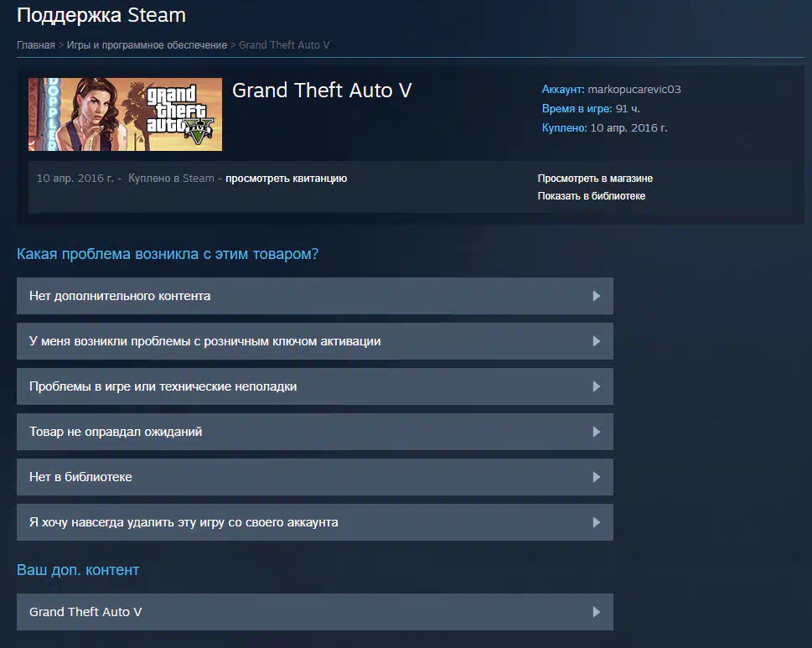Screen dimensions: 812x648
Task: Select Нет в библиотеке option
Action: (315, 477)
